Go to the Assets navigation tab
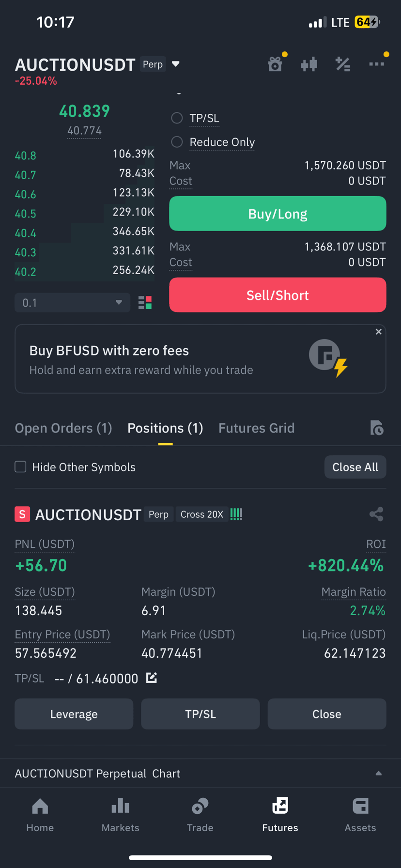 [360, 815]
